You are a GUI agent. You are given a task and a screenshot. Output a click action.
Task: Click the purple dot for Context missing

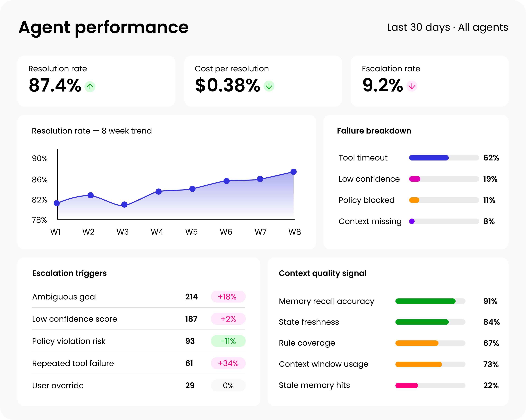[x=412, y=221]
